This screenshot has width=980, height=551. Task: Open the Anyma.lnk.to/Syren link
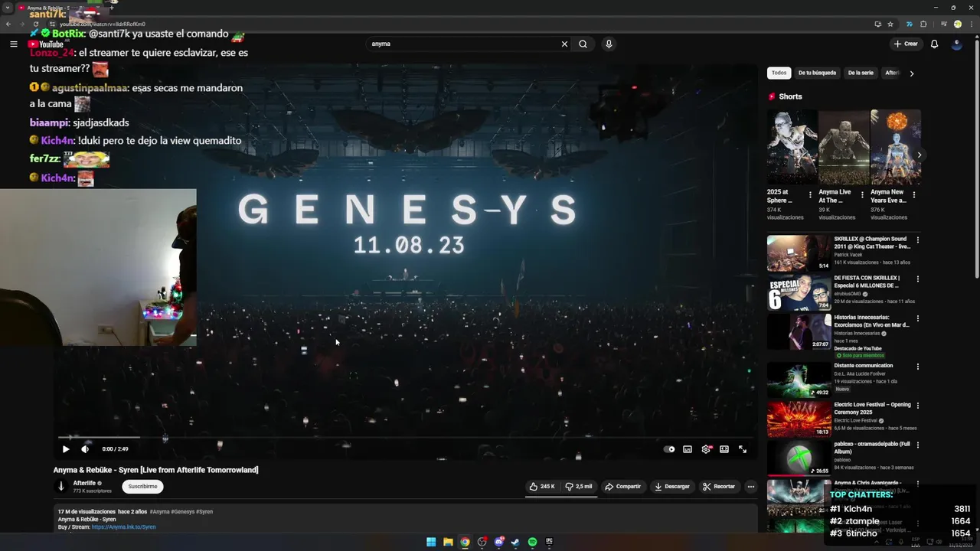coord(123,527)
